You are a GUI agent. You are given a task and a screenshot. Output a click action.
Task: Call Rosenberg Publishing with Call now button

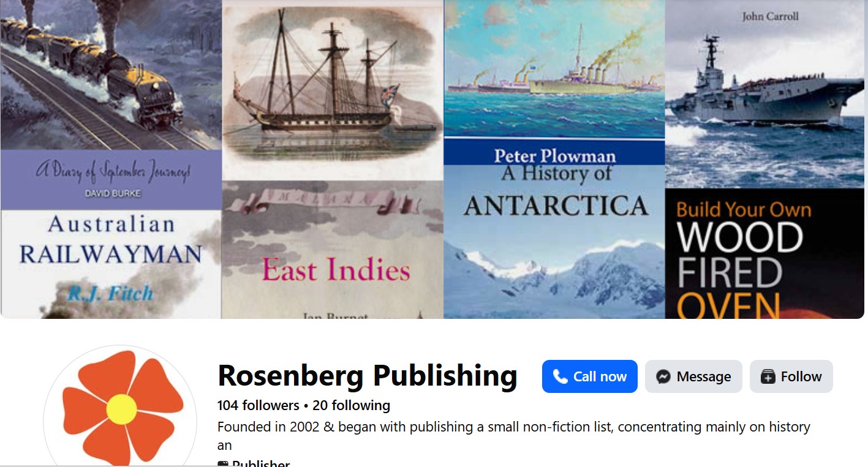click(589, 376)
